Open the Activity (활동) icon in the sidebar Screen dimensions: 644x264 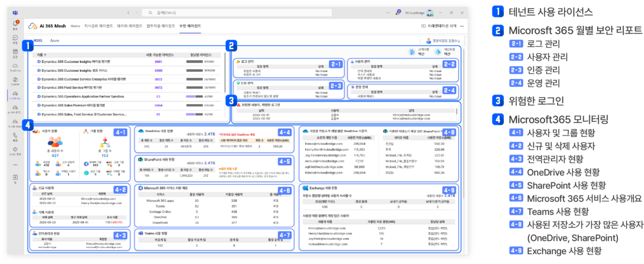point(15,24)
